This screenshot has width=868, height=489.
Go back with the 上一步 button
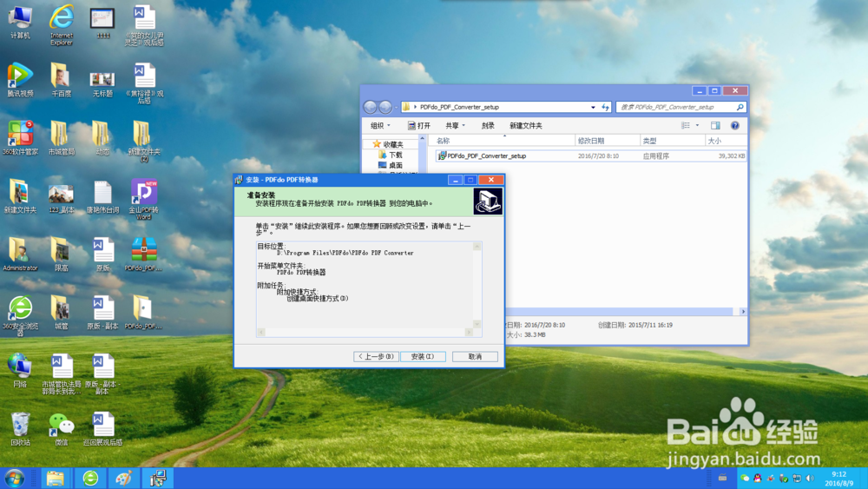(x=376, y=357)
